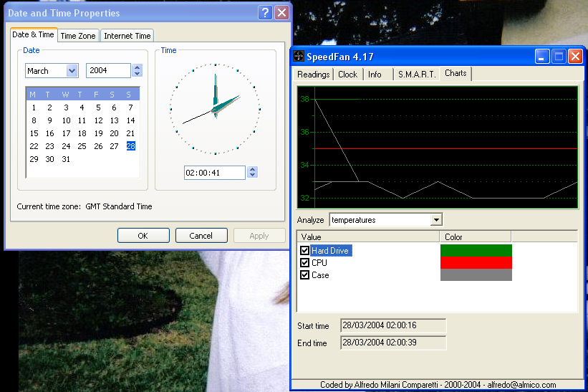The width and height of the screenshot is (588, 392).
Task: Click the time field showing 02:00:41
Action: click(x=214, y=173)
